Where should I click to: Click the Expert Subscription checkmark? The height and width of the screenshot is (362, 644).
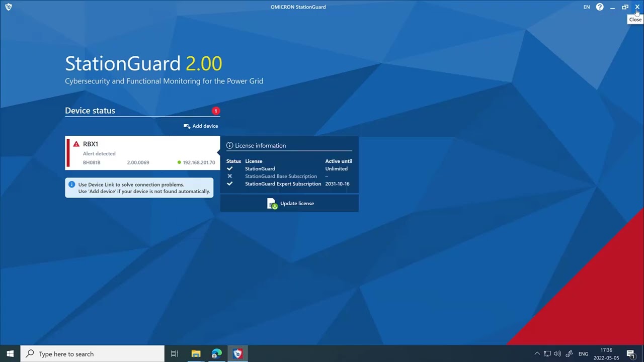click(230, 184)
